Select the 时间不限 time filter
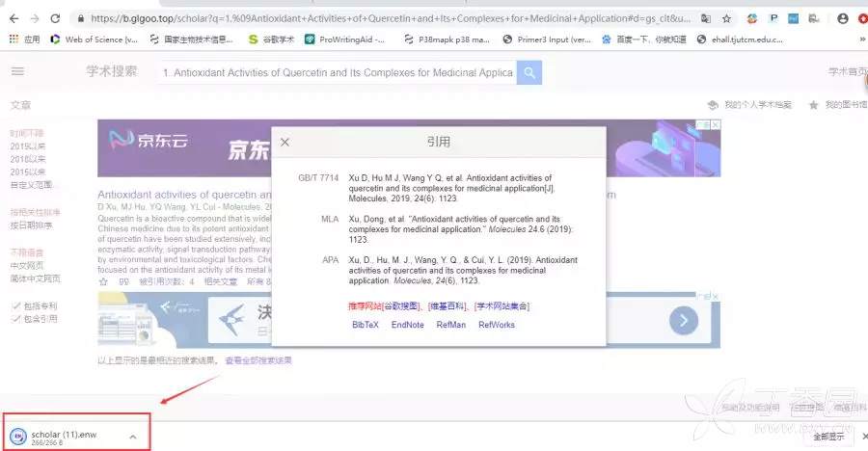 (27, 133)
